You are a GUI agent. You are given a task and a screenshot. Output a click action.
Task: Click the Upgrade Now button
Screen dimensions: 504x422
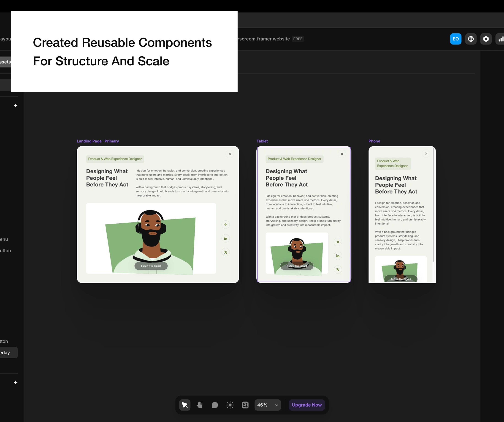click(307, 405)
